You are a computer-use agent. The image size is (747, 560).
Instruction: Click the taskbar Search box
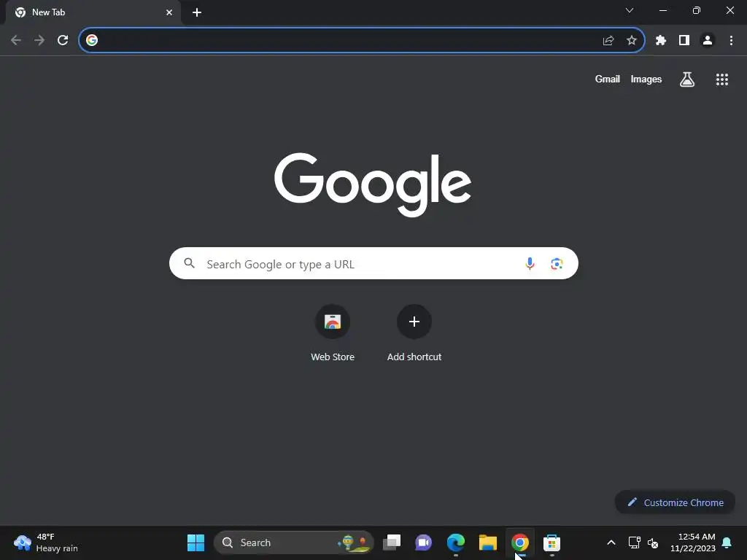click(x=293, y=542)
